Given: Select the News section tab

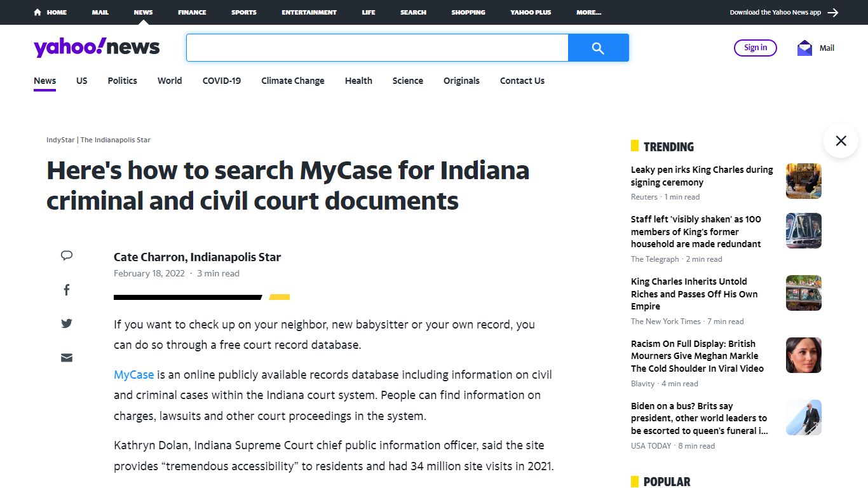Looking at the screenshot, I should coord(45,81).
